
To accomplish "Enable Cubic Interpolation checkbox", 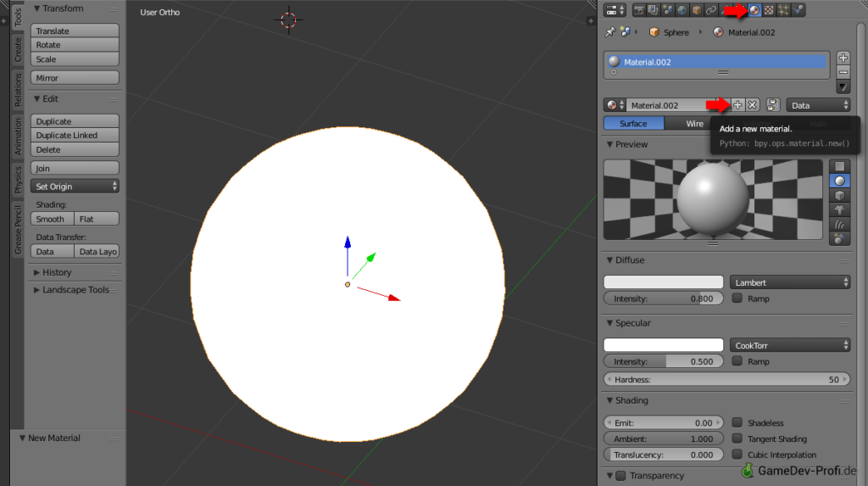I will (x=737, y=455).
